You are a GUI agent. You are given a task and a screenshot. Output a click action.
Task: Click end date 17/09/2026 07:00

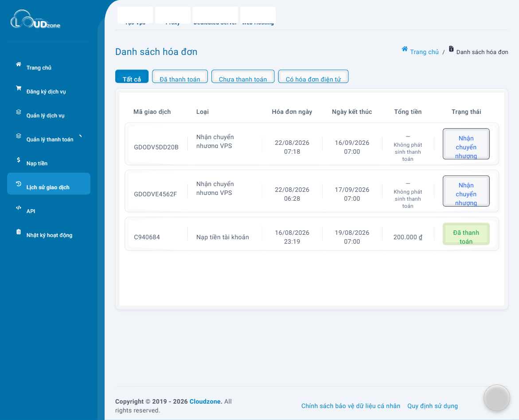[352, 194]
